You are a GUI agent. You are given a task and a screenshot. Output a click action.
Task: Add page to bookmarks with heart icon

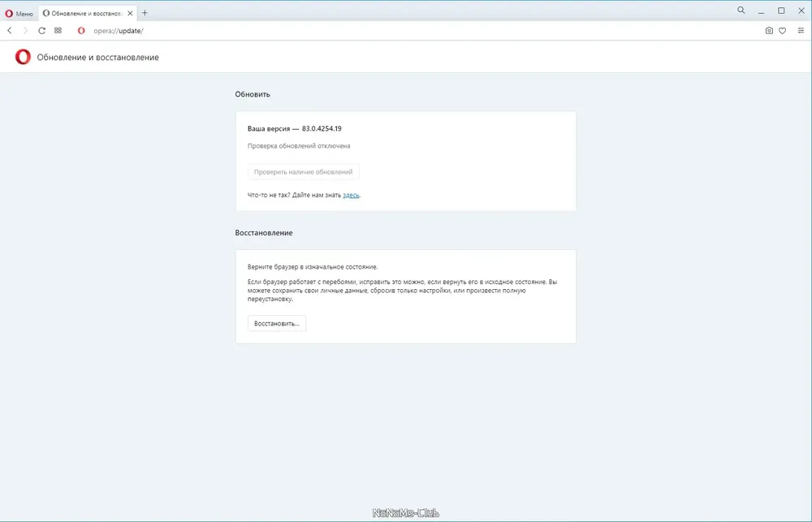[783, 31]
